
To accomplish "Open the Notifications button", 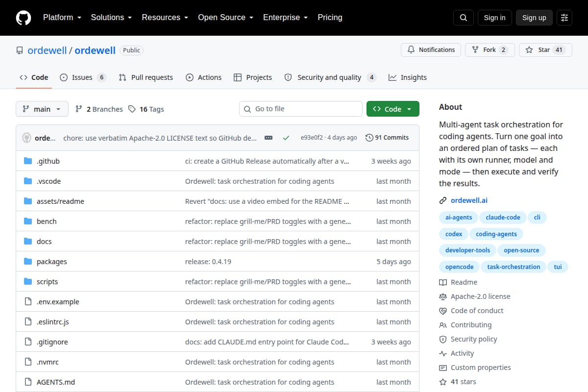I will 431,50.
